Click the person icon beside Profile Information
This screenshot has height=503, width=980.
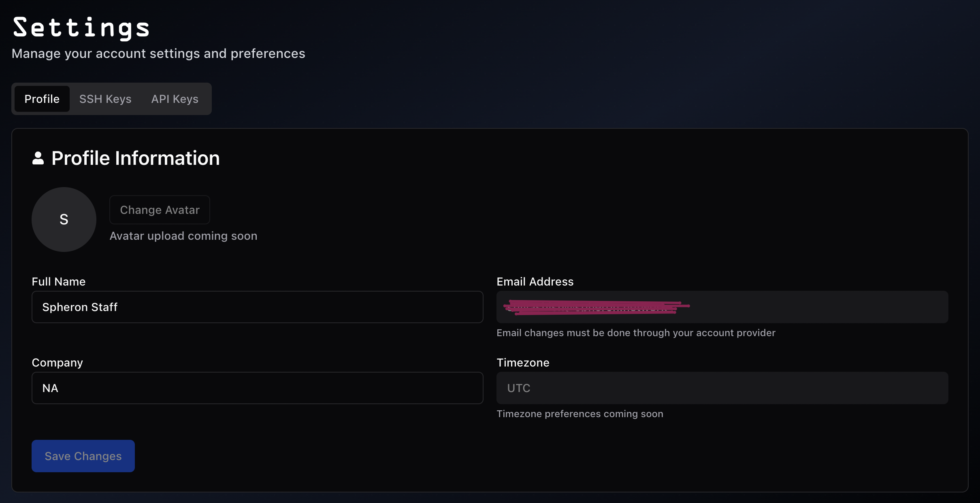tap(38, 159)
